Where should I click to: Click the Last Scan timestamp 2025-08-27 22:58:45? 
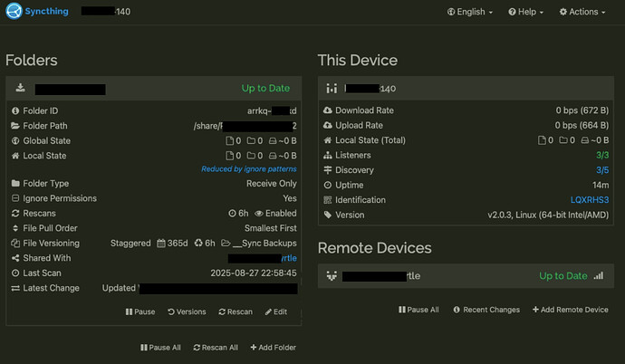click(254, 273)
